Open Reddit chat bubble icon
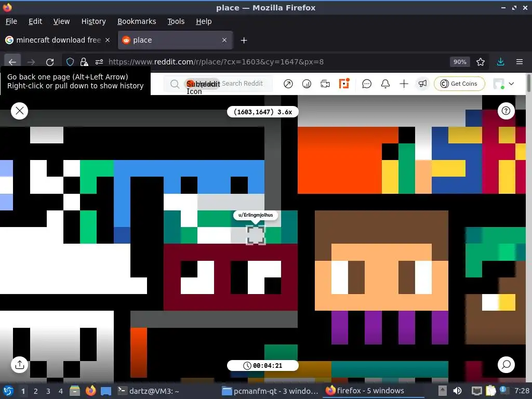The image size is (532, 399). coord(366,84)
